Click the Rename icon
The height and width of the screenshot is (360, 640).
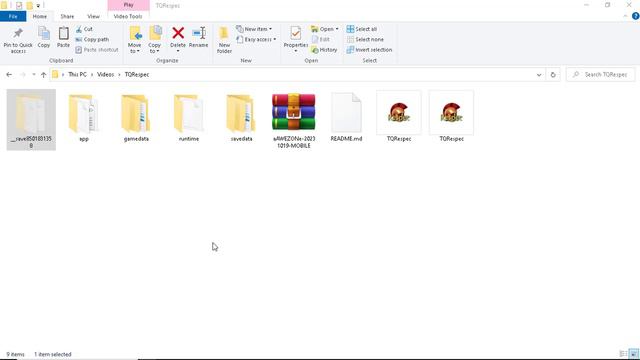click(x=199, y=38)
